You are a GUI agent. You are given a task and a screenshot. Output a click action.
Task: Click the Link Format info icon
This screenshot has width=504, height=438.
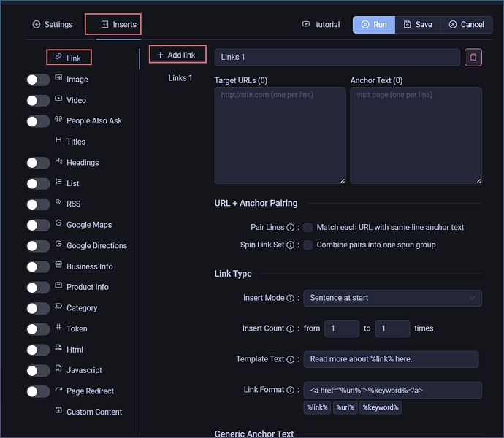[x=290, y=390]
